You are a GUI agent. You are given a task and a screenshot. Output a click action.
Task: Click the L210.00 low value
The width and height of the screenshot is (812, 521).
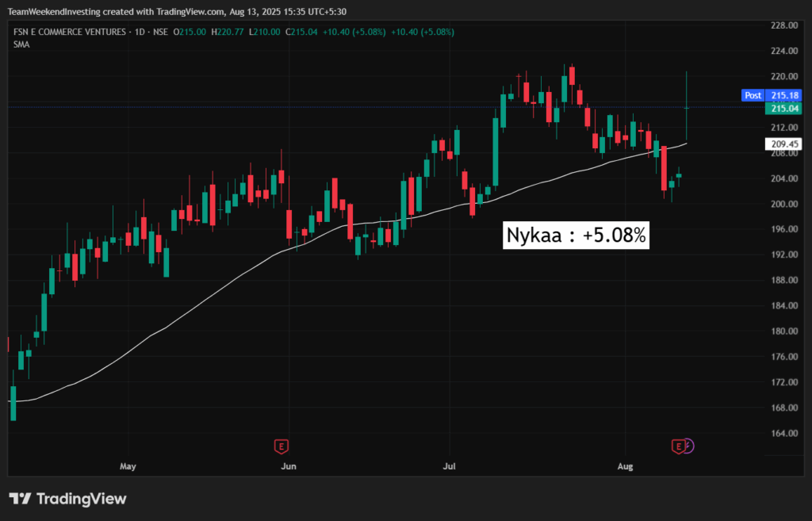(x=265, y=32)
